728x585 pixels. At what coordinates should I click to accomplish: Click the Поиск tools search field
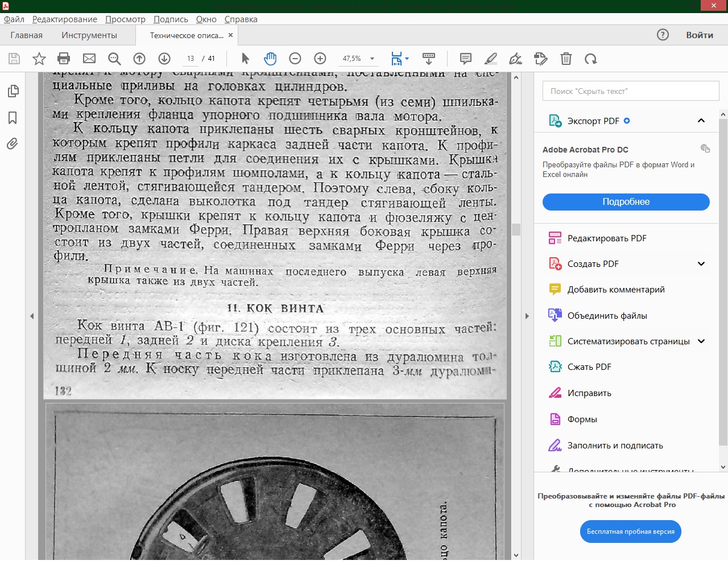pos(630,91)
